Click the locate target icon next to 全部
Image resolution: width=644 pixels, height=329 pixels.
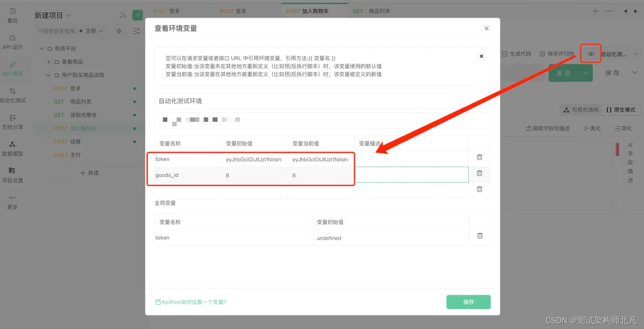(x=119, y=31)
